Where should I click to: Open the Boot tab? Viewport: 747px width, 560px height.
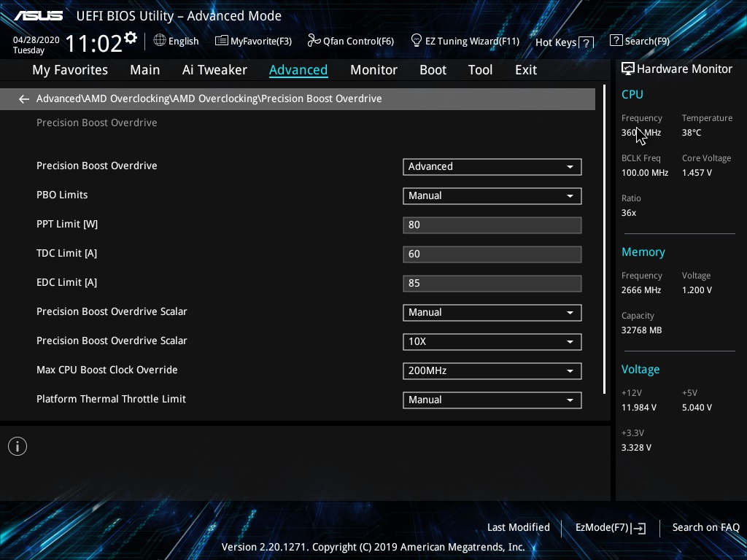(433, 70)
